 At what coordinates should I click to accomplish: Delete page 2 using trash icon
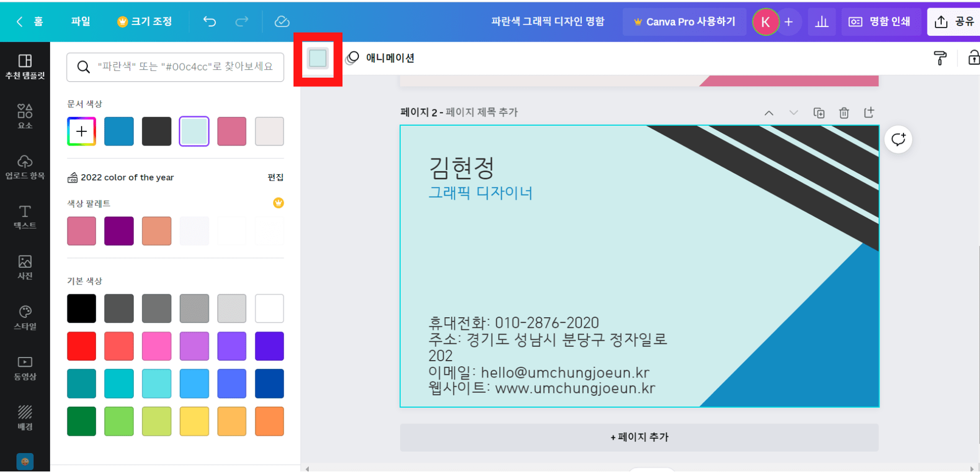click(x=844, y=113)
